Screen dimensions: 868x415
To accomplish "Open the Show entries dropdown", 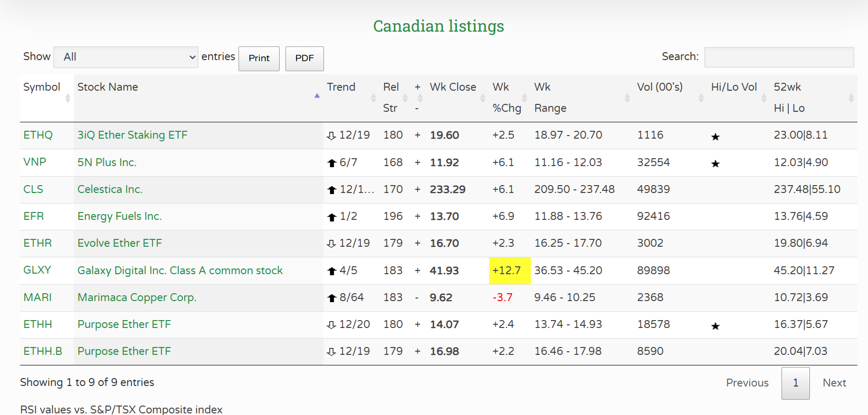I will (x=126, y=57).
